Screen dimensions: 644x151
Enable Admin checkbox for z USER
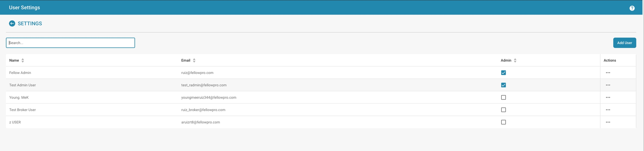coord(503,122)
